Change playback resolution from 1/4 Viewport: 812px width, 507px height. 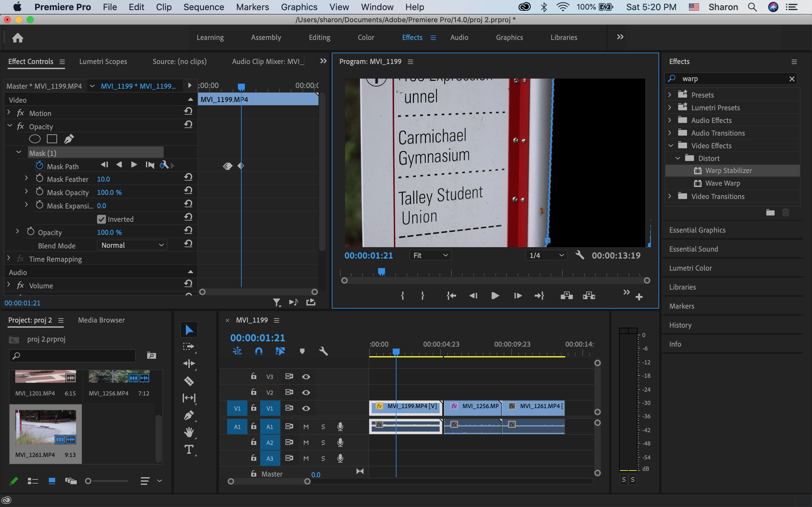[x=546, y=255]
